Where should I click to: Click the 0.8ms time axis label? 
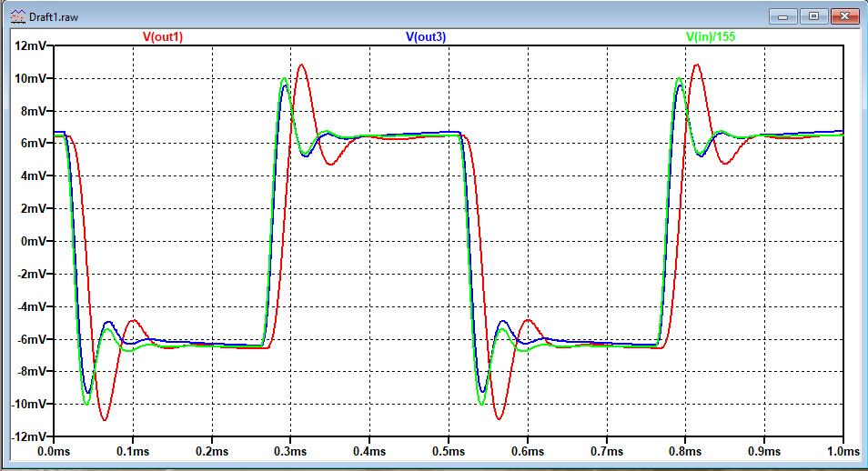[x=685, y=451]
